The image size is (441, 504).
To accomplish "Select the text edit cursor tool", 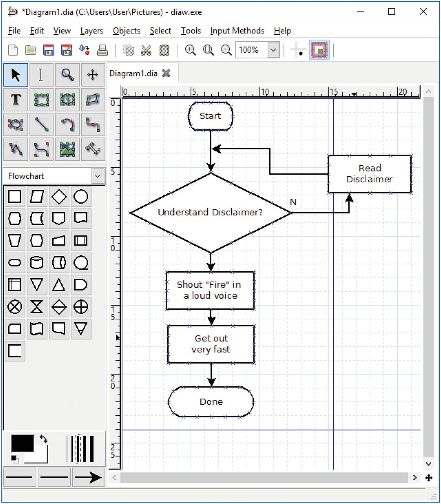I will (41, 75).
